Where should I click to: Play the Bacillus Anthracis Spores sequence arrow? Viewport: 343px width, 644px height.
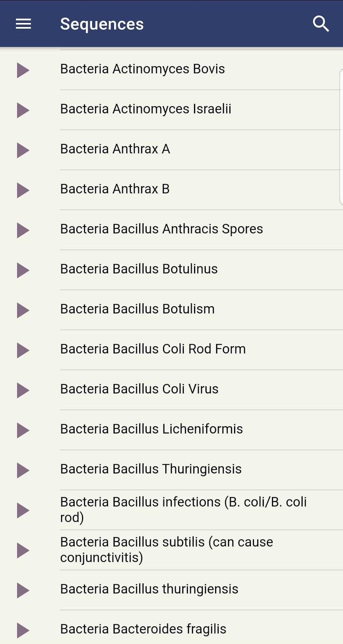[23, 230]
